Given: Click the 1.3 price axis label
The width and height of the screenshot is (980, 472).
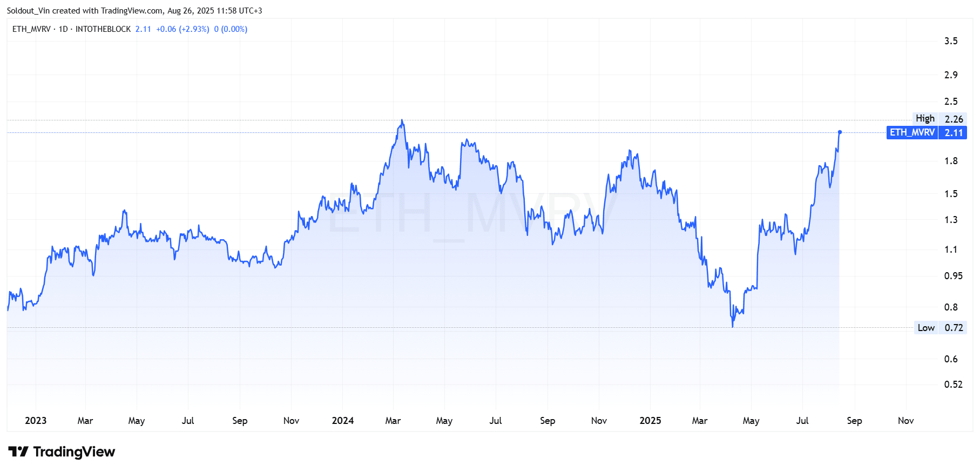Looking at the screenshot, I should point(951,220).
